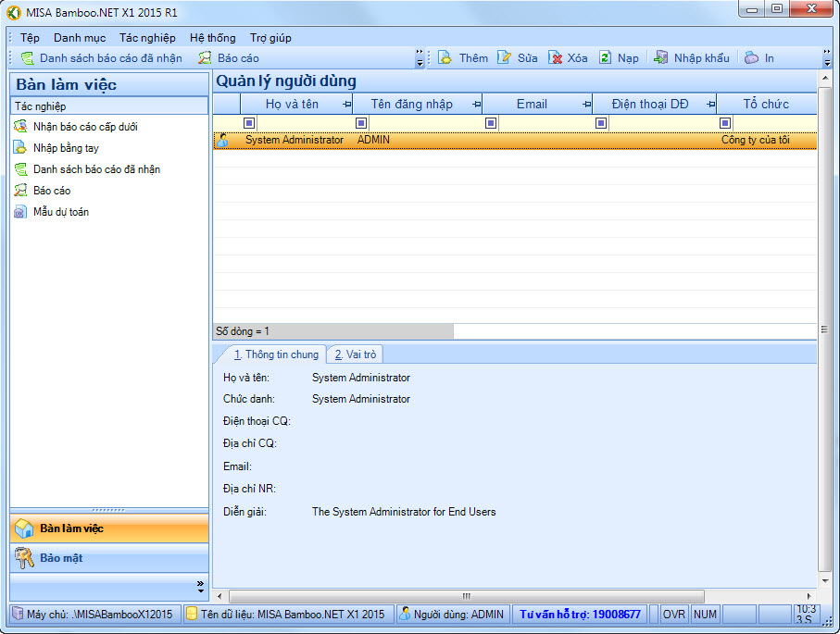
Task: Click the navigation pane splitter grip
Action: (108, 510)
